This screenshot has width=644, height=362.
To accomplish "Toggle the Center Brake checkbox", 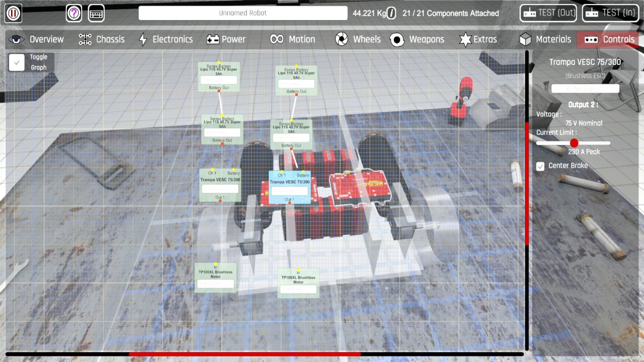I will point(540,166).
